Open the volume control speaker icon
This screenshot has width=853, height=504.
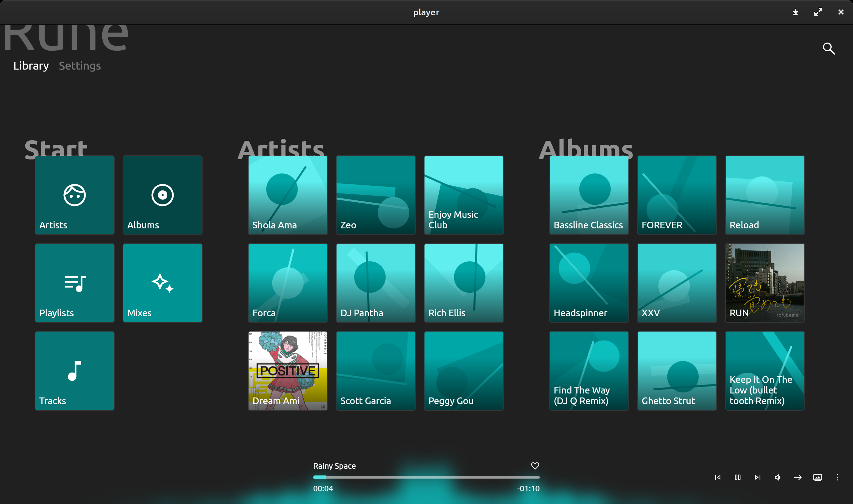tap(778, 477)
